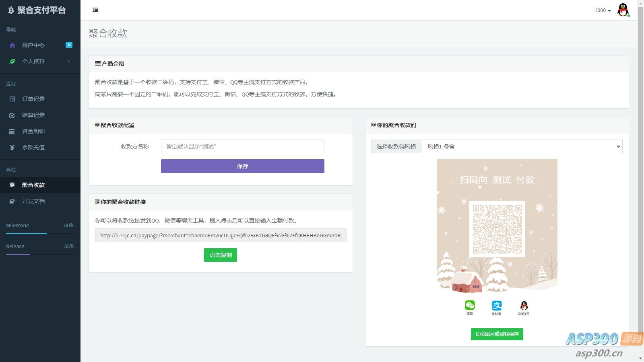Click the yen icon beside 余额充值

coord(12,148)
